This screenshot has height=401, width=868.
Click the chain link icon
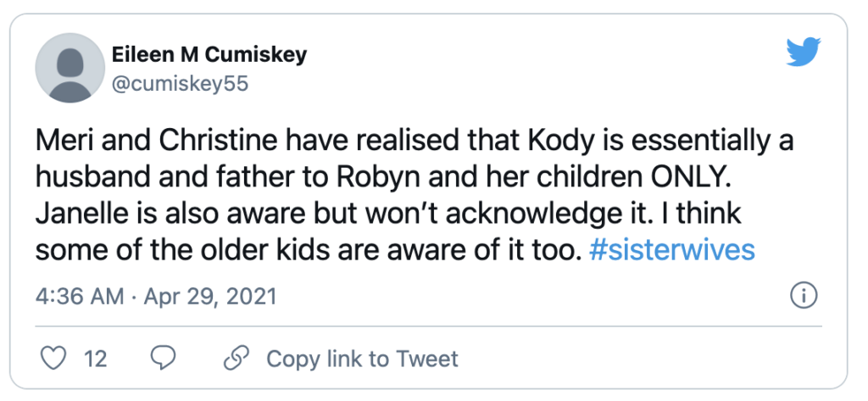(x=236, y=358)
